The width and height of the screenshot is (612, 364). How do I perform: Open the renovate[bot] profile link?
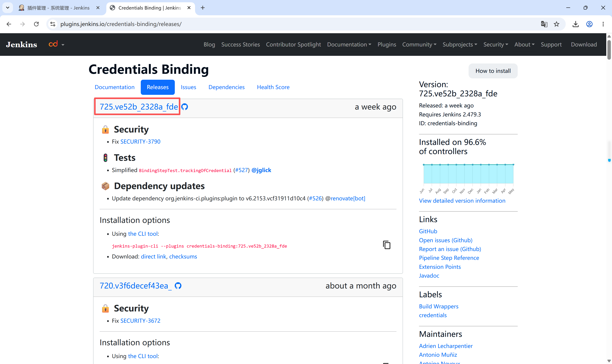[x=348, y=198]
